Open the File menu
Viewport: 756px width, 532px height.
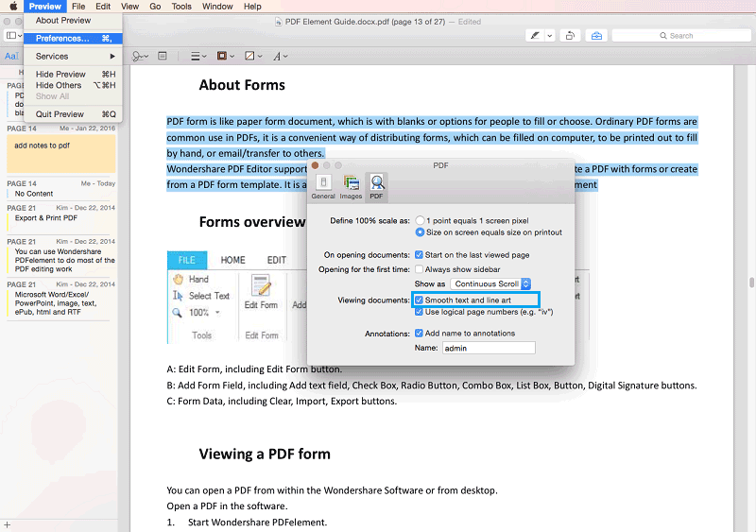click(78, 7)
